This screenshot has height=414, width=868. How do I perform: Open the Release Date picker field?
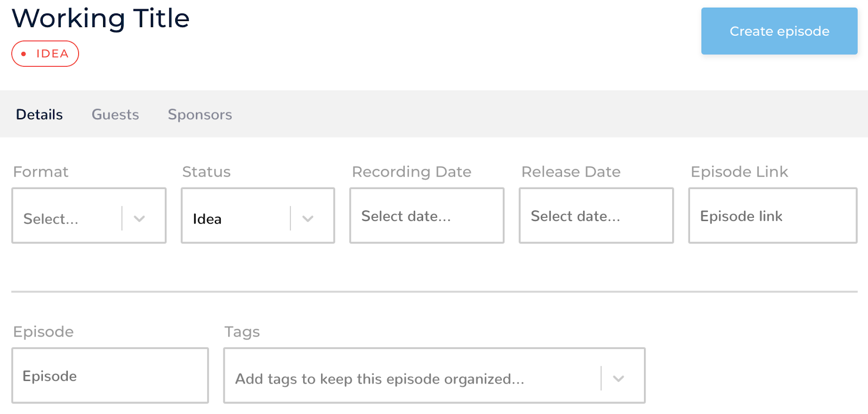click(596, 216)
